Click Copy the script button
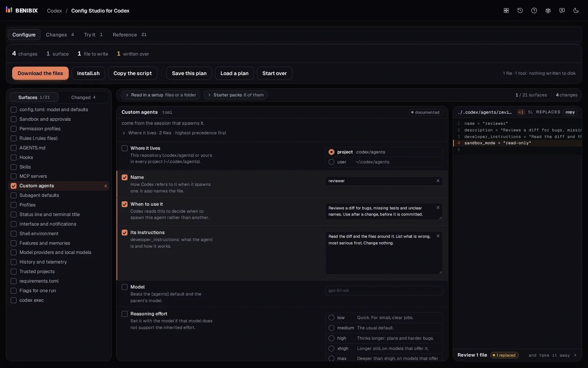The height and width of the screenshot is (368, 588). pos(133,73)
